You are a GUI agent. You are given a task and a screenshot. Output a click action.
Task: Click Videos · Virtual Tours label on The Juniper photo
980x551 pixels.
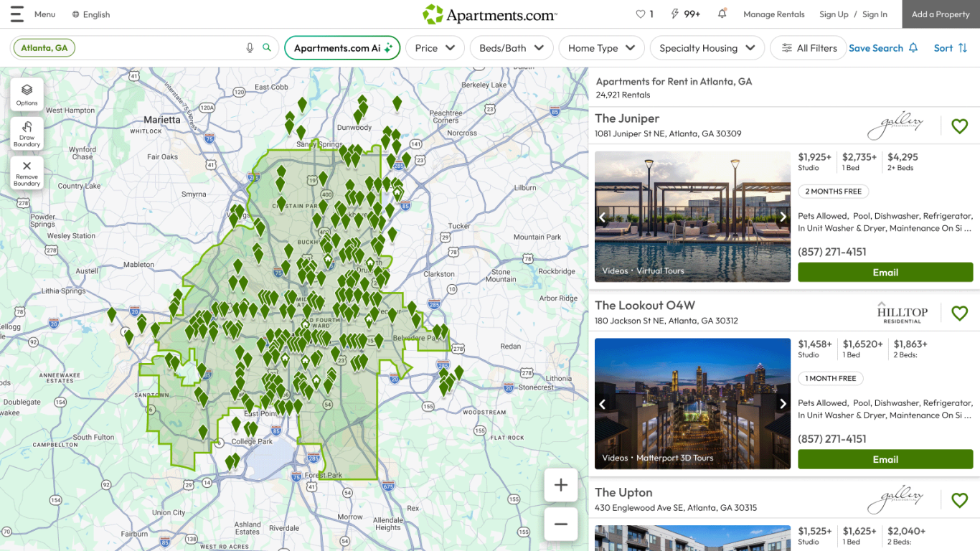643,270
